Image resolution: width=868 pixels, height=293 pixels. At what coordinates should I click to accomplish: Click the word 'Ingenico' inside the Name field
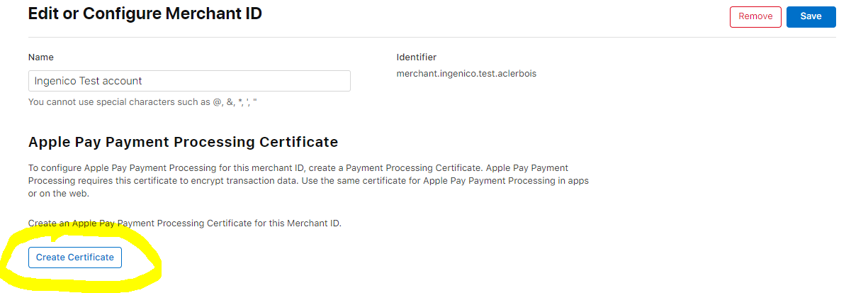pos(55,81)
